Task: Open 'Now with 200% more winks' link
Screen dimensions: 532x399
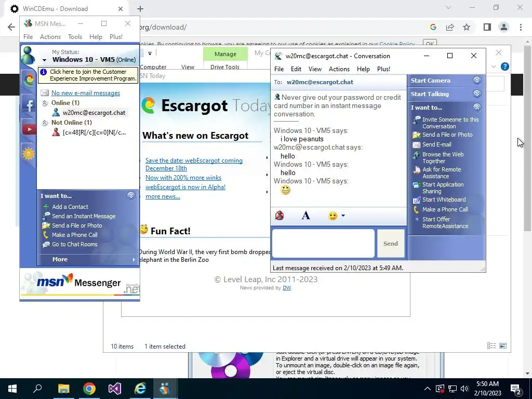Action: 183,178
